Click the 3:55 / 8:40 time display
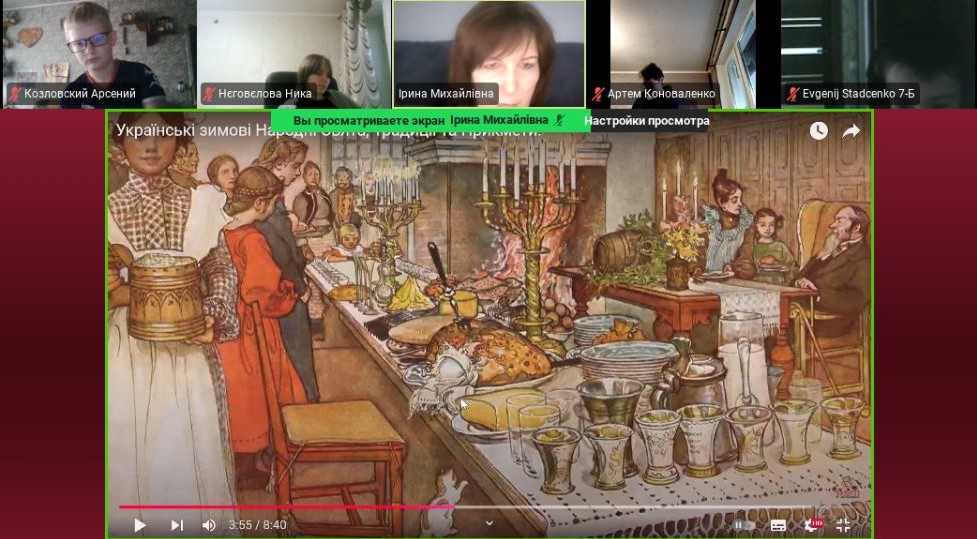Screen dimensions: 977x539 257,525
